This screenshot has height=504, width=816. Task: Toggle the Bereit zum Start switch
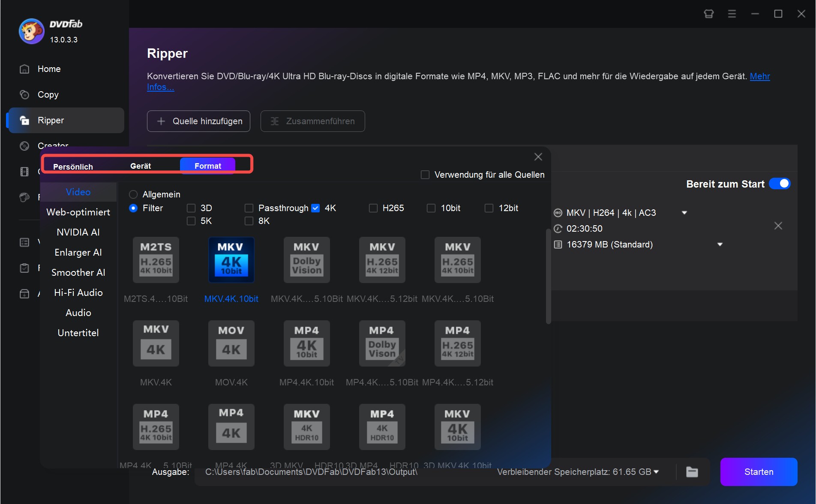pos(780,184)
